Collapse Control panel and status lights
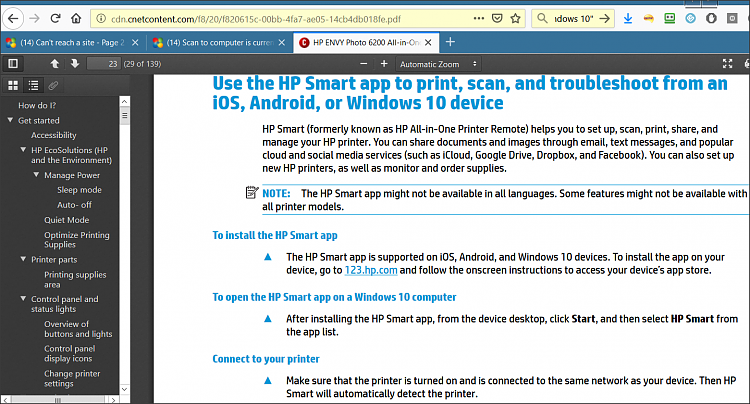This screenshot has width=750, height=404. click(x=23, y=299)
